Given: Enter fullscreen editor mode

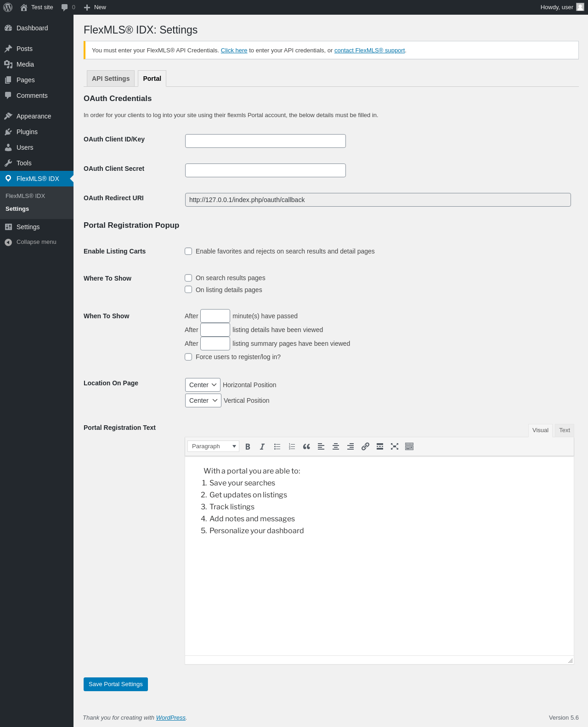Looking at the screenshot, I should point(395,446).
